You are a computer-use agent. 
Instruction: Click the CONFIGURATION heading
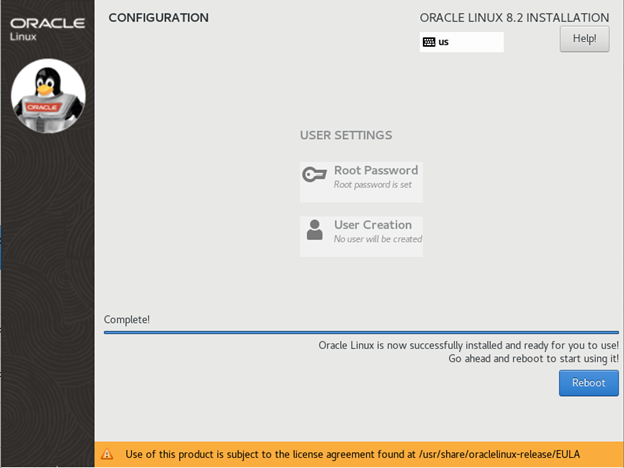tap(159, 17)
